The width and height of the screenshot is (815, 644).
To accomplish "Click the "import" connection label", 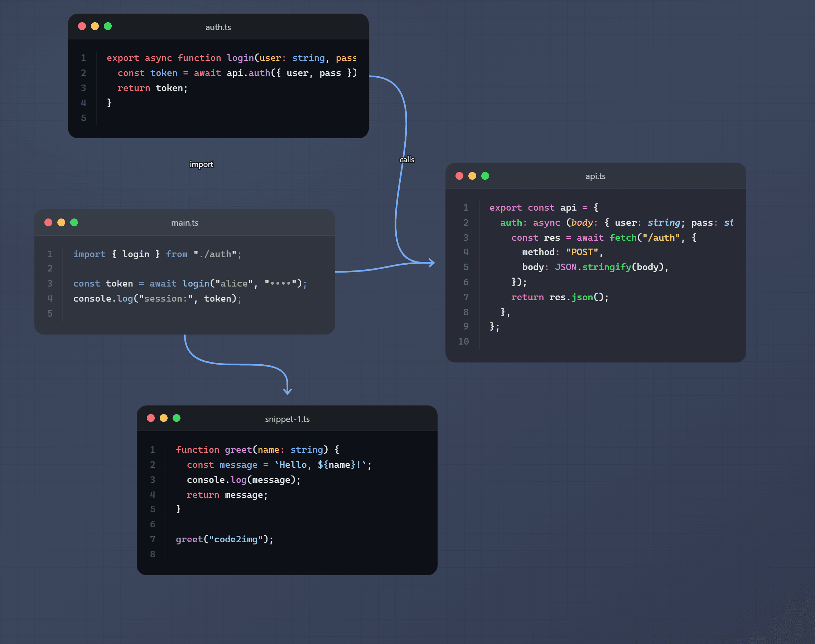I will point(201,164).
